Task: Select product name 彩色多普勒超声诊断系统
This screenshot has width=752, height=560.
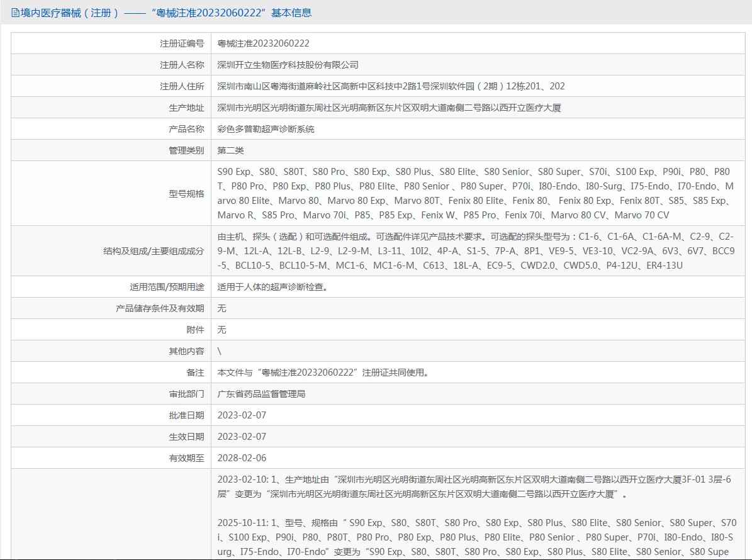Action: 266,129
